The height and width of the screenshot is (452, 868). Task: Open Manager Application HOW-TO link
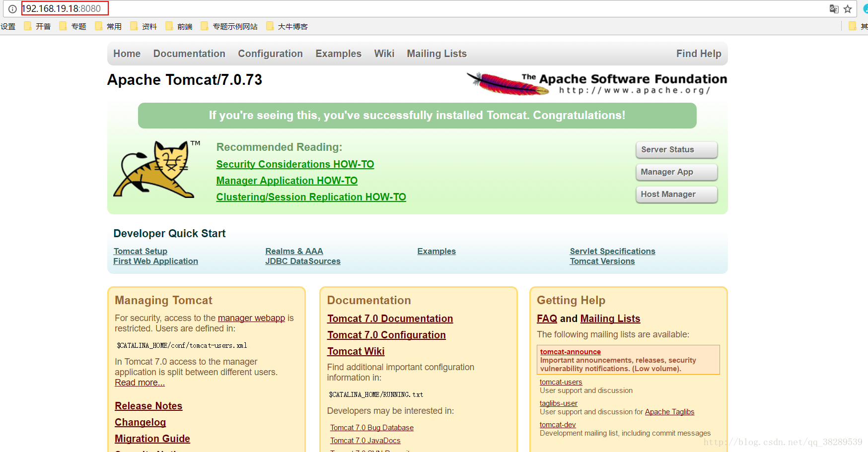click(287, 181)
